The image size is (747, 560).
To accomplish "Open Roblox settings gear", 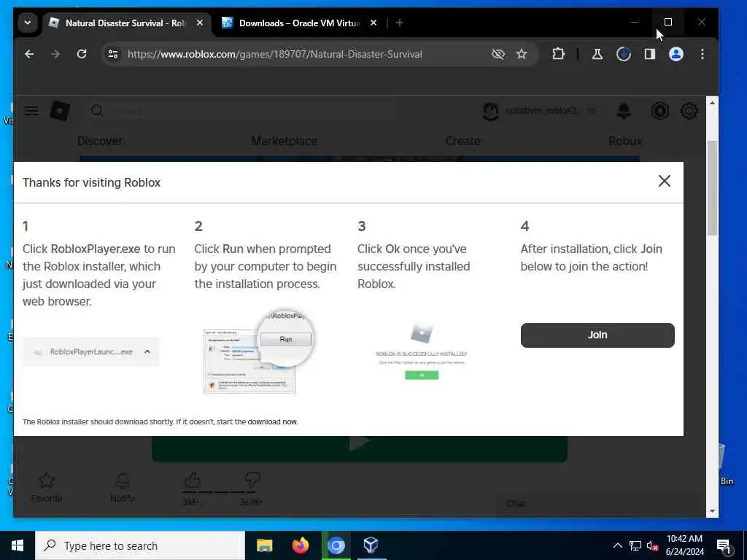I will 689,111.
